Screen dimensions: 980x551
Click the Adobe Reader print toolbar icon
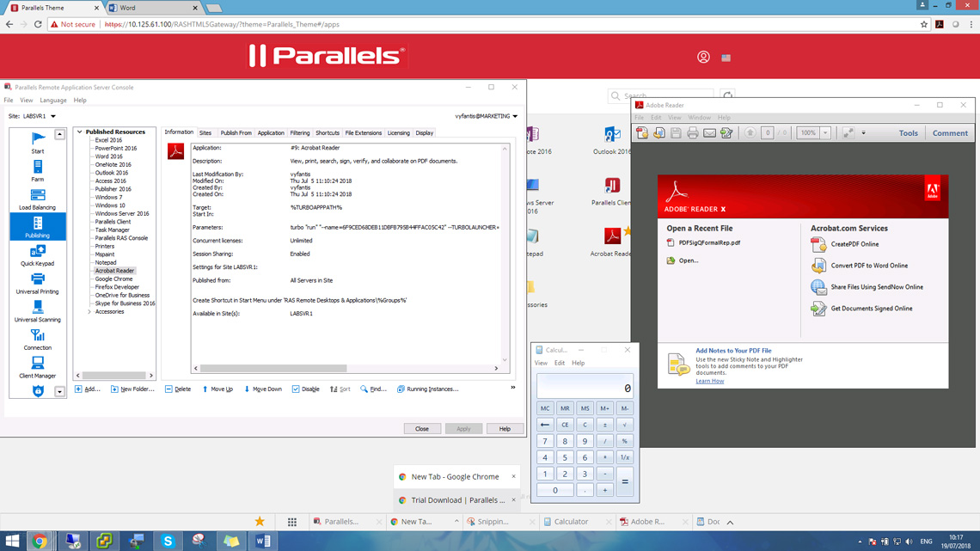coord(693,133)
